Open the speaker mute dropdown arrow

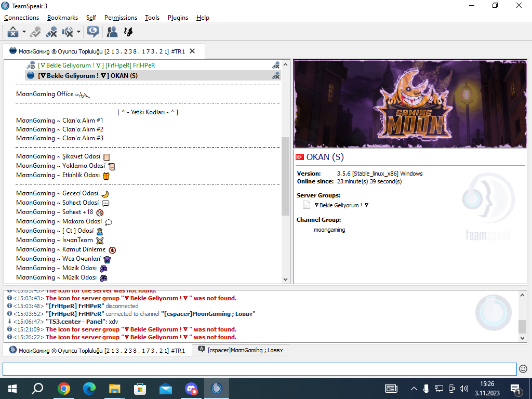coord(79,32)
